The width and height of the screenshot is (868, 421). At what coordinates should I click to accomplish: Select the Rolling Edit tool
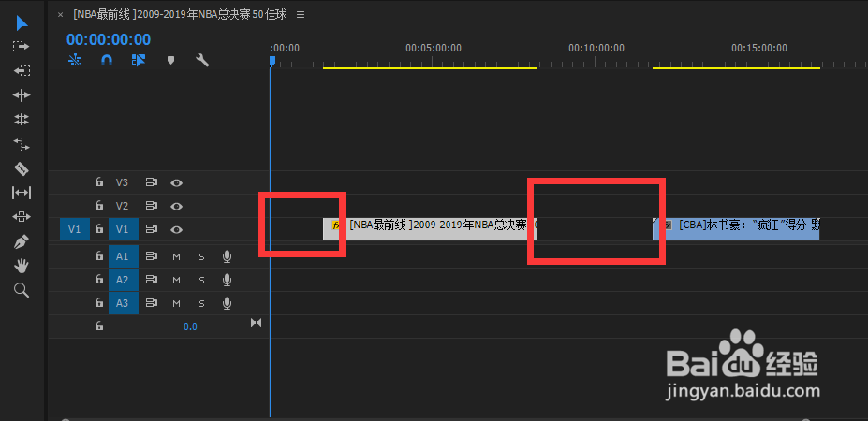pyautogui.click(x=22, y=119)
